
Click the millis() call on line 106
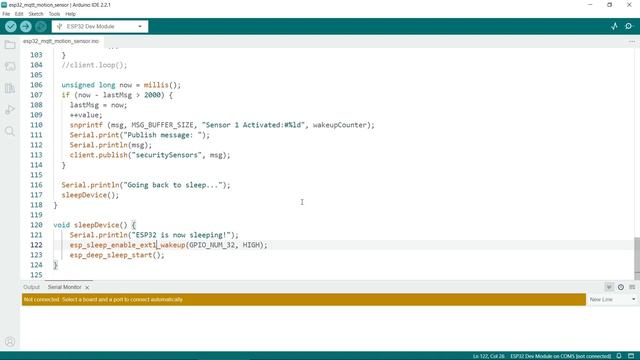[x=162, y=85]
